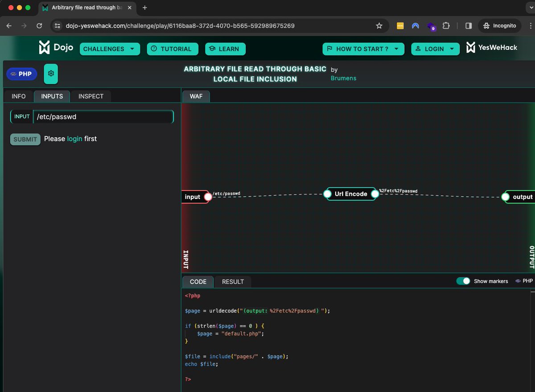Click the NordVPN extension icon
Viewport: 535px width, 392px height.
point(416,26)
